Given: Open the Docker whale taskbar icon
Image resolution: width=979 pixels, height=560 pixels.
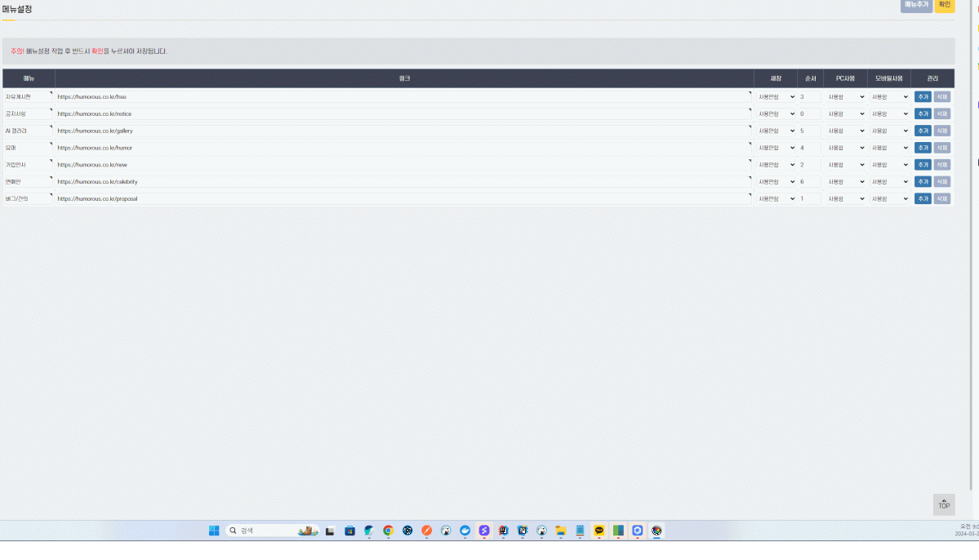Looking at the screenshot, I should 465,531.
